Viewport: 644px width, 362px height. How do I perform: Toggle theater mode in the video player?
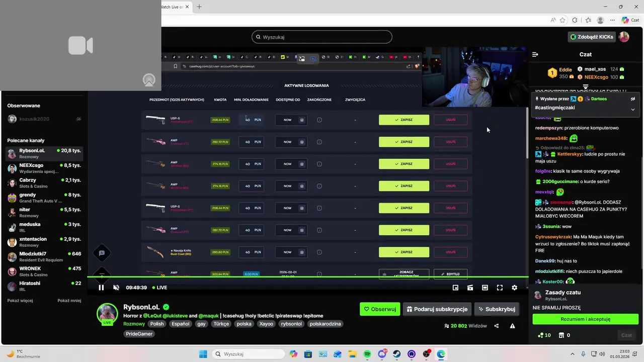point(485,288)
